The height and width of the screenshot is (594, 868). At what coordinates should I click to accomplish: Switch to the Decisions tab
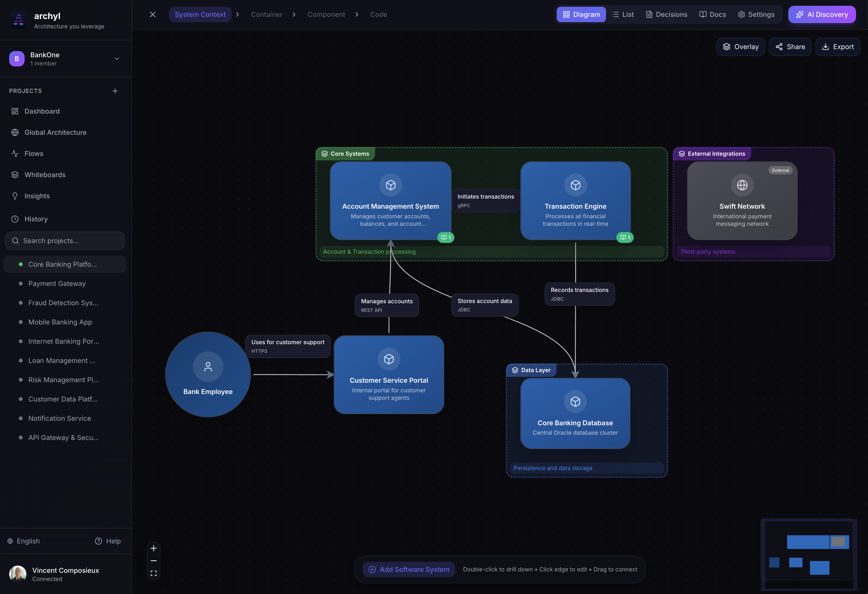coord(666,14)
